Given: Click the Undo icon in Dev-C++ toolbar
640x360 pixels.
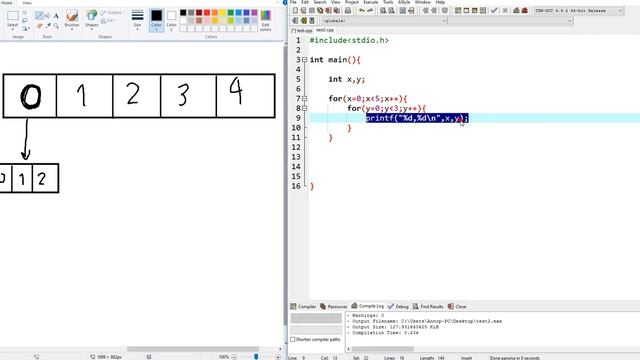Looking at the screenshot, I should point(362,11).
